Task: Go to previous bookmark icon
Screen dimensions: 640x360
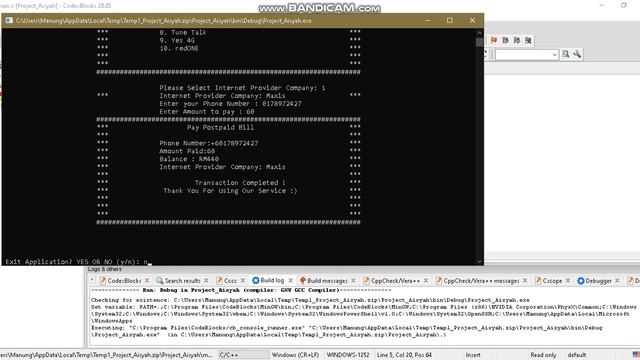Action: 505,40
